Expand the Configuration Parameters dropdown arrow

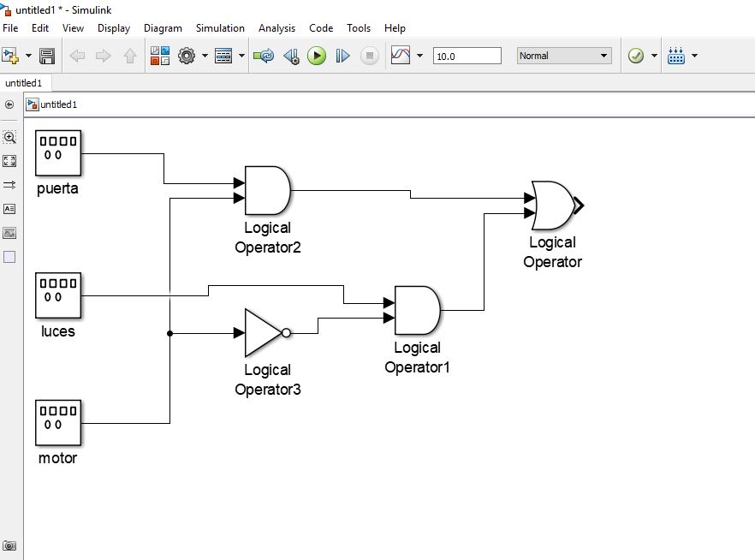tap(205, 56)
